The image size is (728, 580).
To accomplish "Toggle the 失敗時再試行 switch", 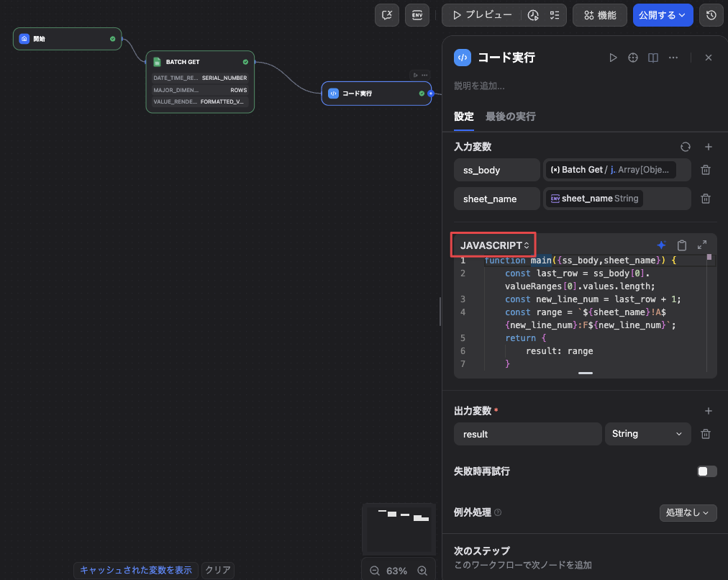I will pyautogui.click(x=706, y=471).
